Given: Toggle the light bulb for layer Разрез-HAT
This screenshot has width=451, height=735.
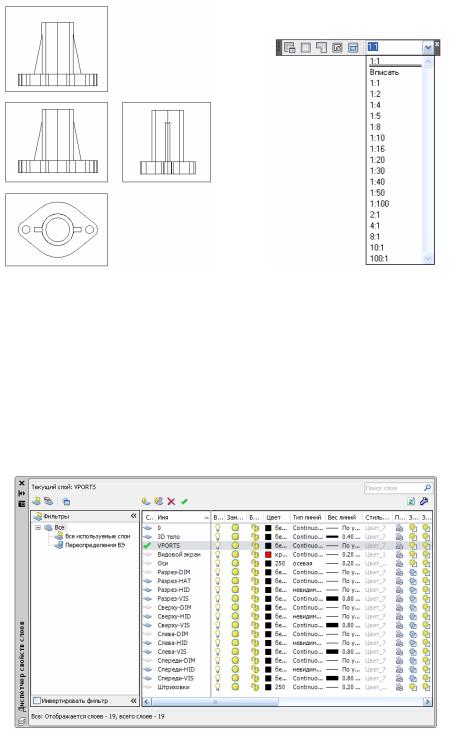Looking at the screenshot, I should [x=218, y=581].
